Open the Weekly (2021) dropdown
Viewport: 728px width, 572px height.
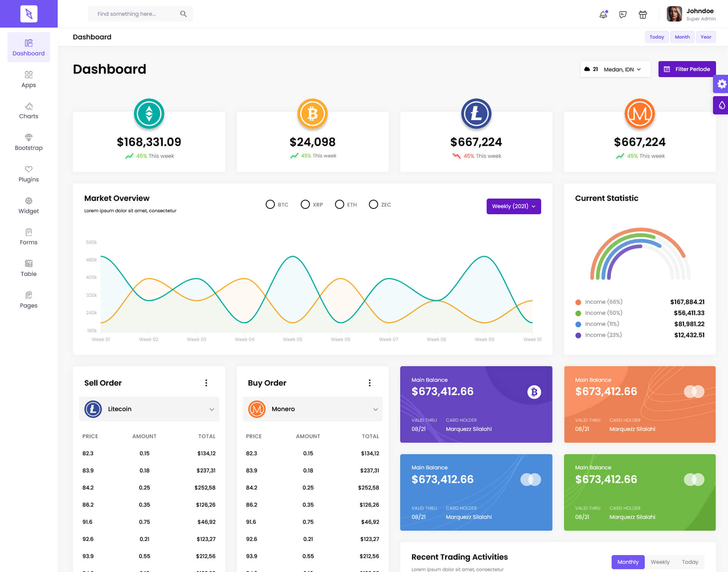(513, 206)
